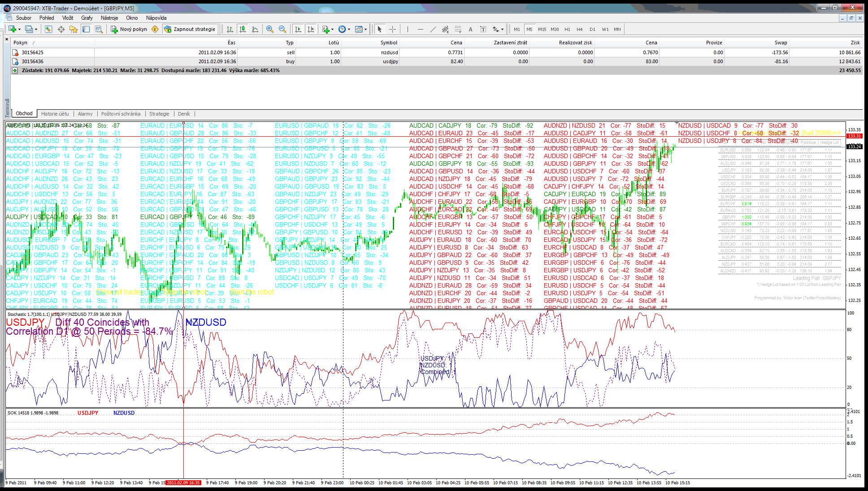Open the Navigator favorites icon
Image resolution: width=868 pixels, height=491 pixels.
click(74, 29)
